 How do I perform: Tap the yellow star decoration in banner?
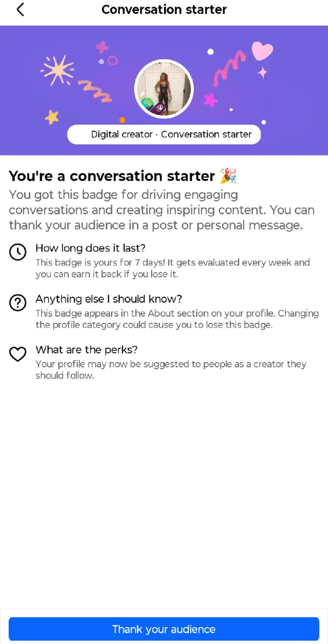tap(52, 117)
